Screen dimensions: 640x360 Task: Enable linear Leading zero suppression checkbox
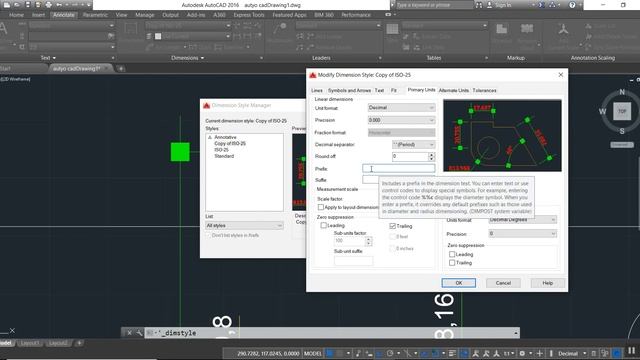324,225
